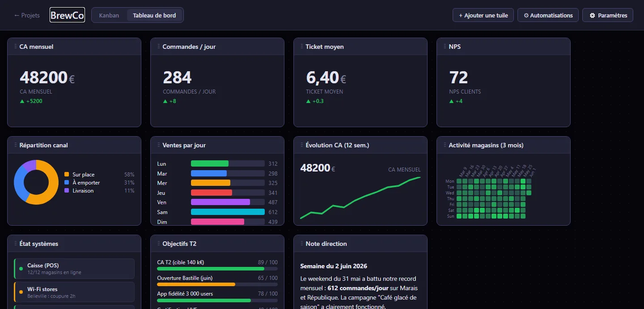Click the drag handle on Répartition canal tile

click(16, 145)
